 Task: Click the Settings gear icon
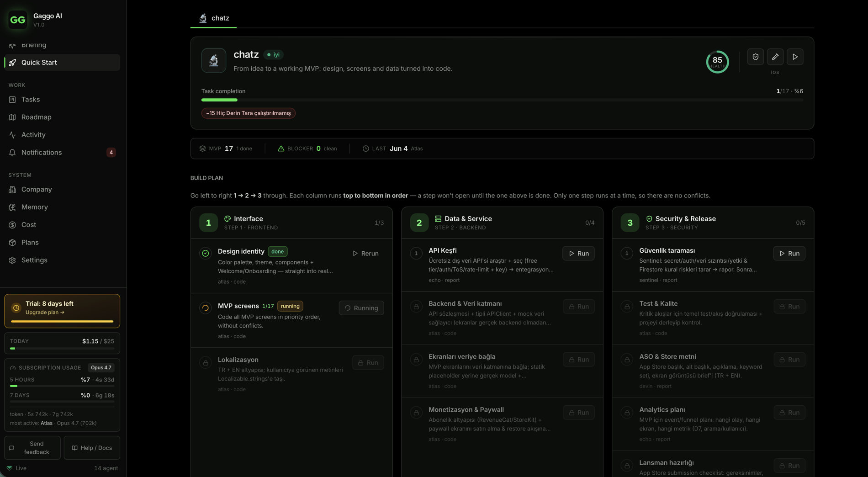click(12, 260)
